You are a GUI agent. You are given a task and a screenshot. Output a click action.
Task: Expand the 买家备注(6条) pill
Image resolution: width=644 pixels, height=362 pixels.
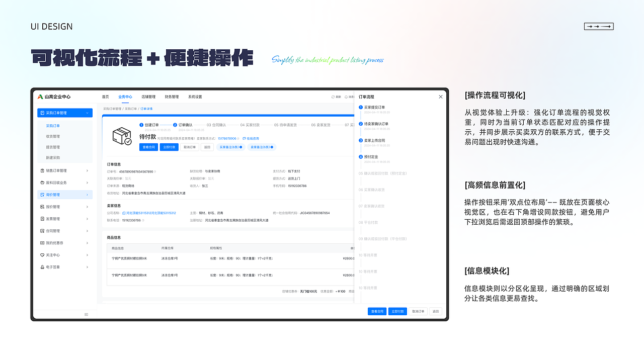(231, 147)
